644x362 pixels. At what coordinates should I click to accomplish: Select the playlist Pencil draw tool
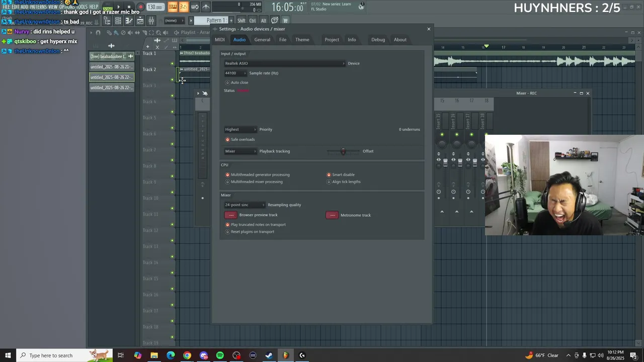(109, 33)
